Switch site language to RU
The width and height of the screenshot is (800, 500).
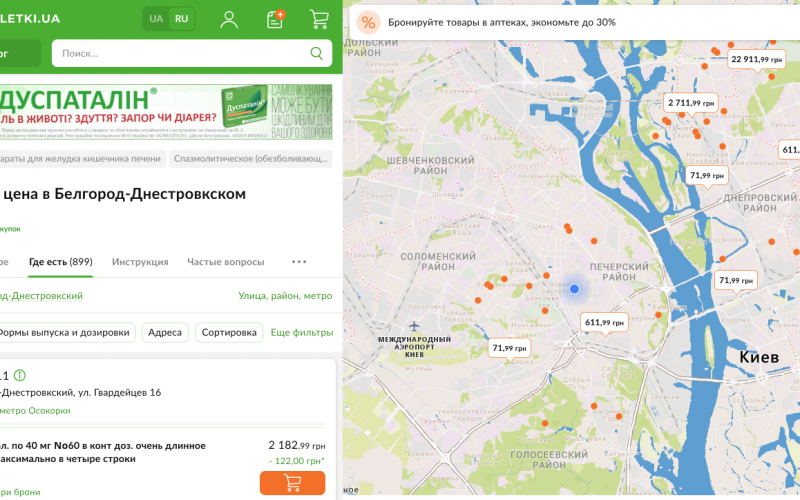pos(181,19)
